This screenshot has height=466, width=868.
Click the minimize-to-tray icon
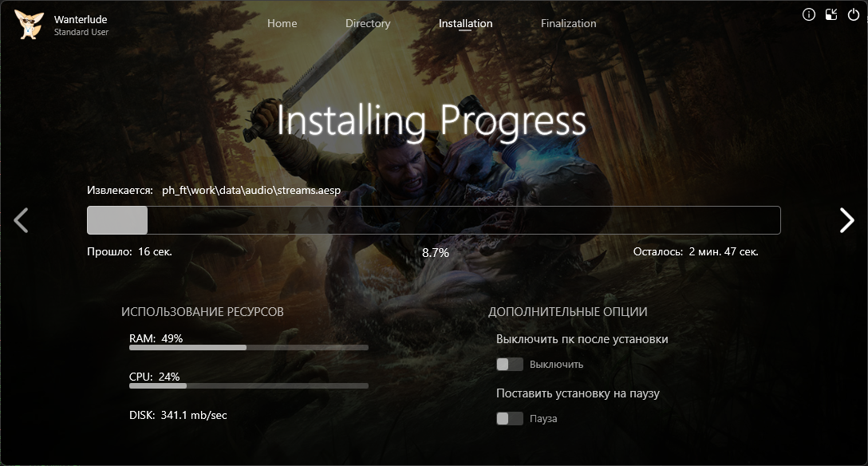(x=831, y=15)
